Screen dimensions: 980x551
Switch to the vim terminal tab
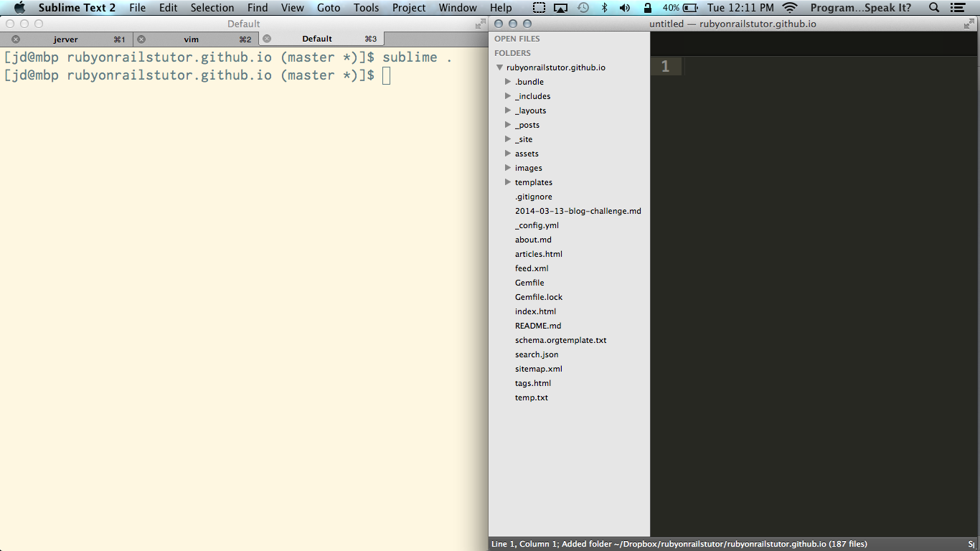point(191,39)
